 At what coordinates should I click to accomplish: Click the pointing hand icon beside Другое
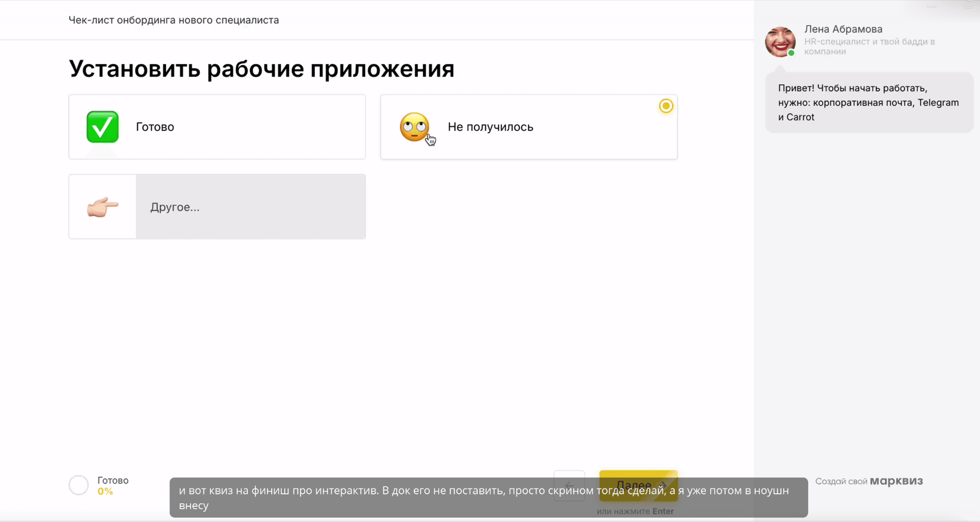[103, 207]
